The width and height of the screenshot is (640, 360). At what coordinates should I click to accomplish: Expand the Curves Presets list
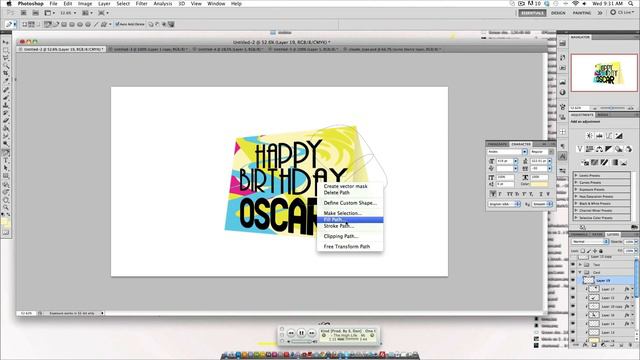[x=576, y=182]
